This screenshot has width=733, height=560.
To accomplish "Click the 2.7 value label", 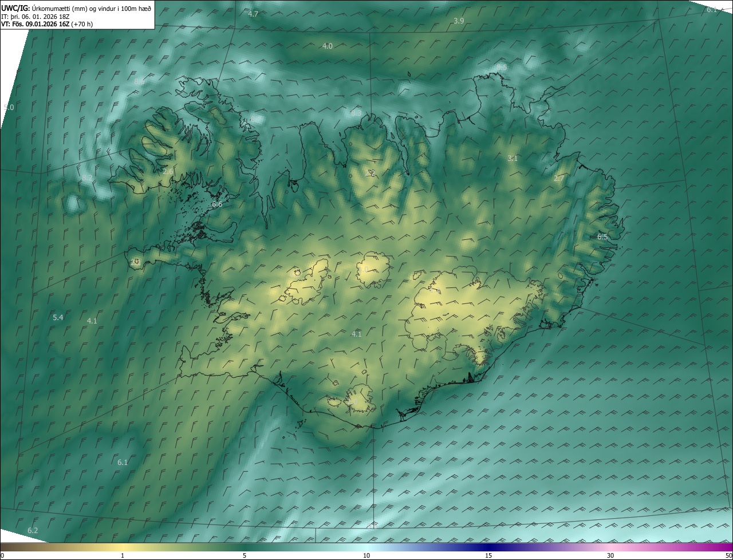I will [x=559, y=179].
